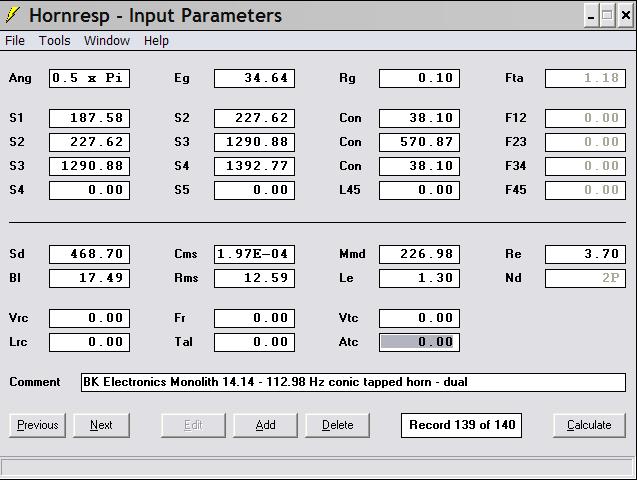Click the Mmd field with 226.98

click(x=419, y=254)
